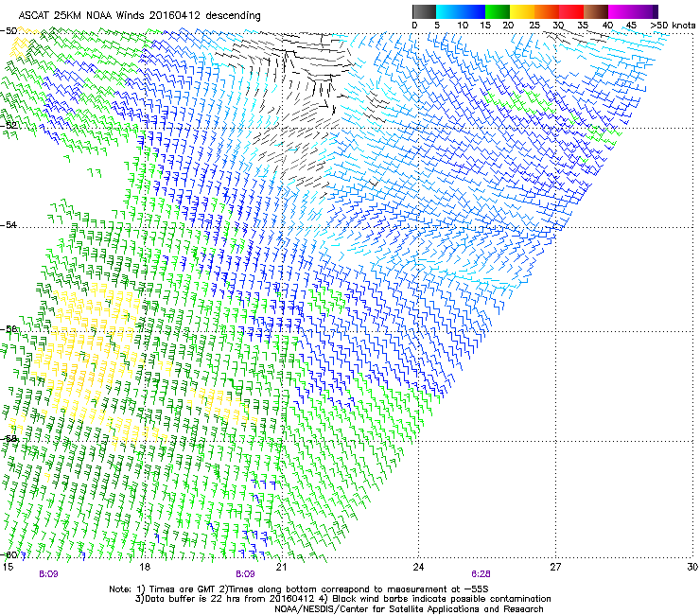Viewport: 700px width, 615px height.
Task: Click the brown 35-40 knots legend swatch
Action: pos(596,11)
